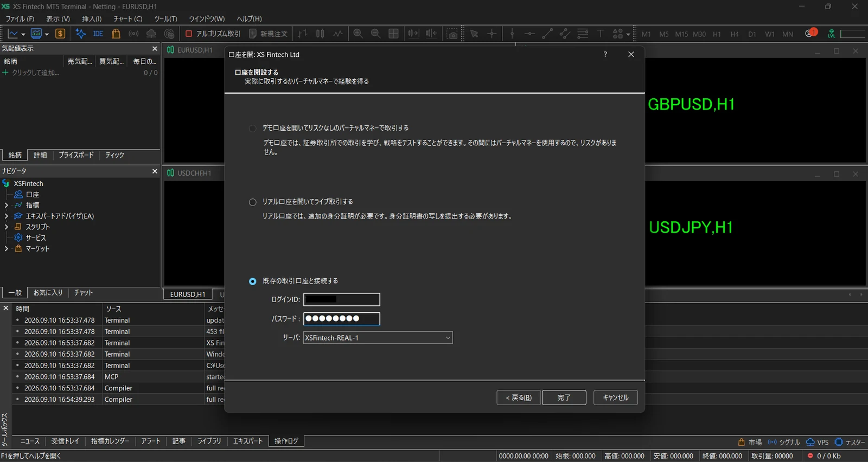Click the screenshot camera toolbar icon
This screenshot has height=462, width=868.
click(x=452, y=34)
